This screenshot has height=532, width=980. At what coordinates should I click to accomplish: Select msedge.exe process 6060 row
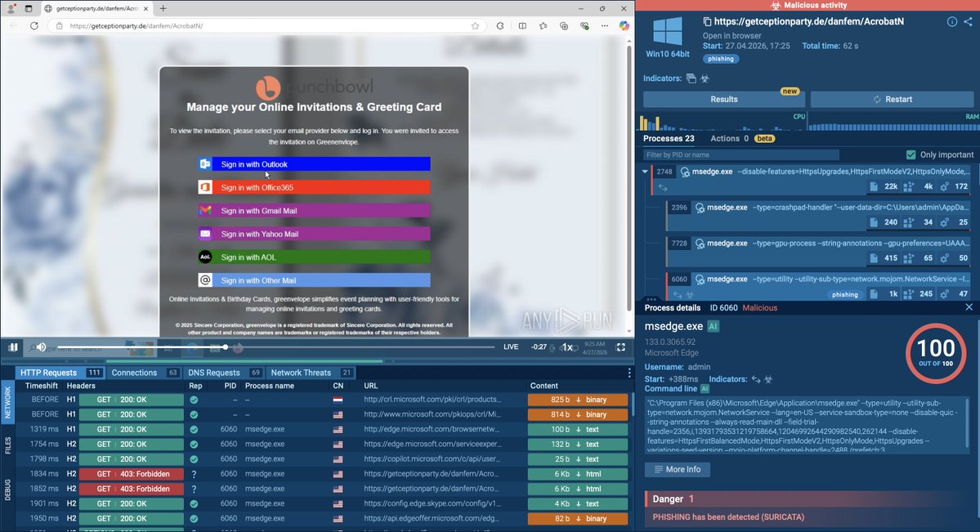pyautogui.click(x=818, y=286)
